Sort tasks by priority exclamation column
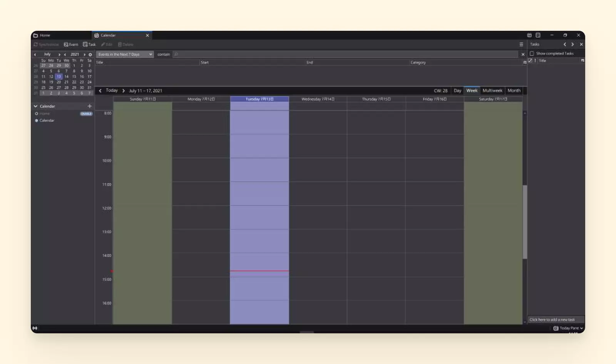 pyautogui.click(x=535, y=61)
